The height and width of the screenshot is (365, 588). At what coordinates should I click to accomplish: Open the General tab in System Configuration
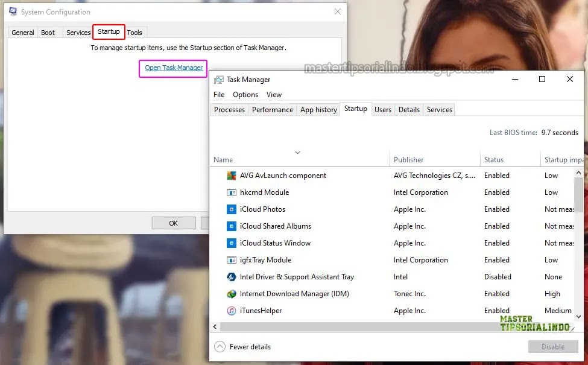pyautogui.click(x=22, y=33)
